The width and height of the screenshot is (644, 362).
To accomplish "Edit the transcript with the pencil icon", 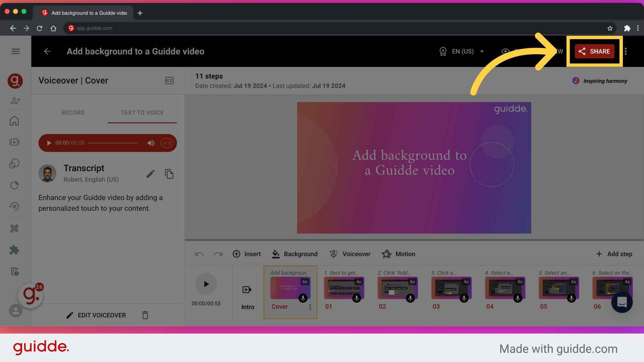I will 151,174.
